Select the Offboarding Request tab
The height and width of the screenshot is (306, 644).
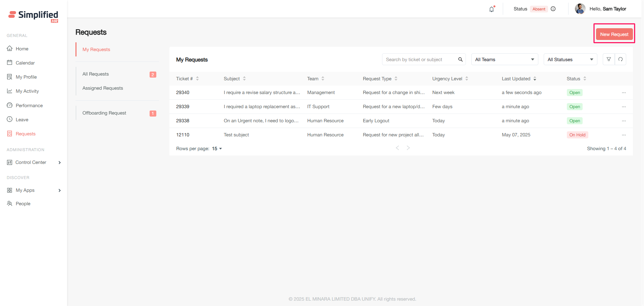[x=104, y=113]
